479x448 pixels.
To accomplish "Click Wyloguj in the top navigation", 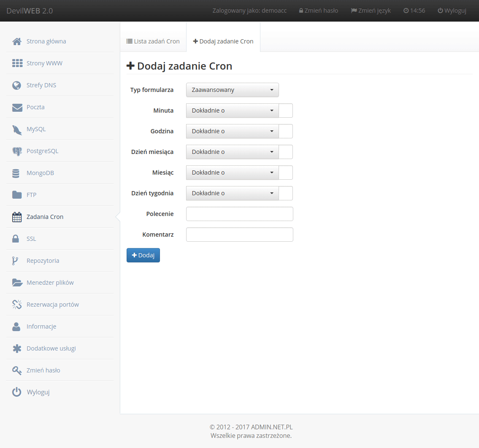I will point(452,11).
